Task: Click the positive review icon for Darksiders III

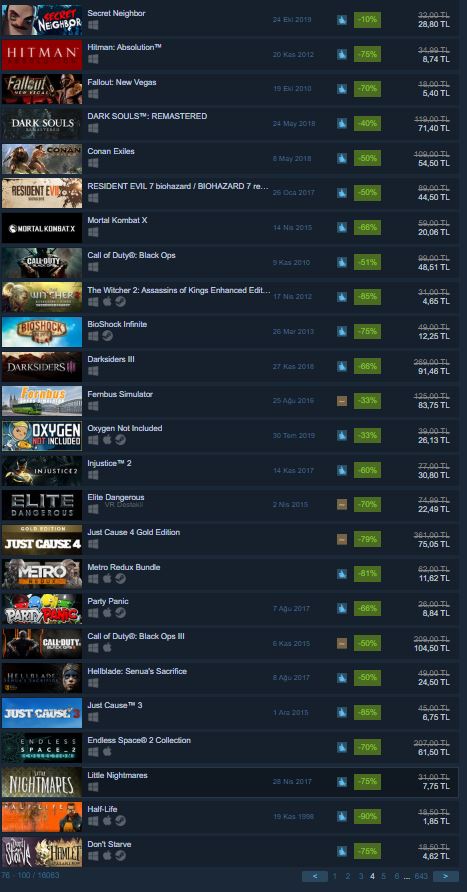Action: 342,366
